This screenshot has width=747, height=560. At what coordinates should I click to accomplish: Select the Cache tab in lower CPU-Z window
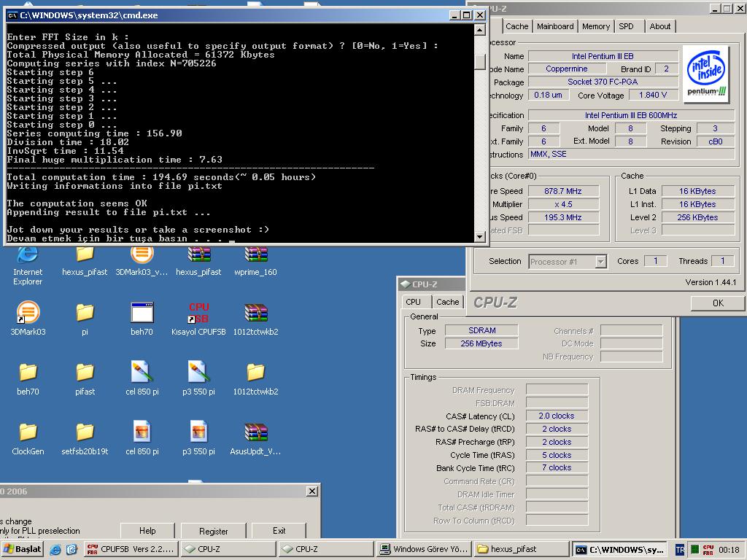pyautogui.click(x=447, y=302)
